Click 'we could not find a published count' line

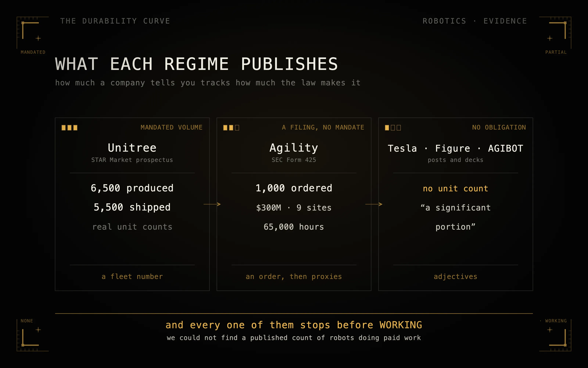click(294, 338)
